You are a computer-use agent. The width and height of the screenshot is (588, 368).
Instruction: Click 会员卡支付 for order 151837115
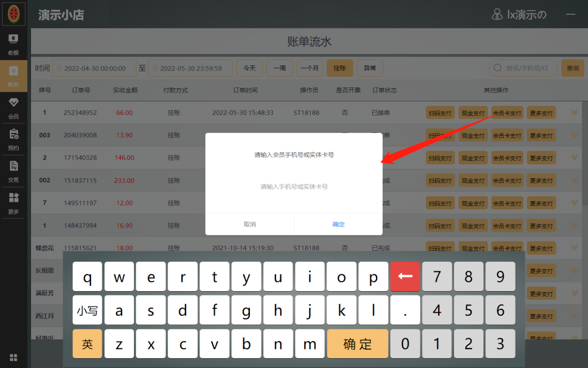point(507,180)
